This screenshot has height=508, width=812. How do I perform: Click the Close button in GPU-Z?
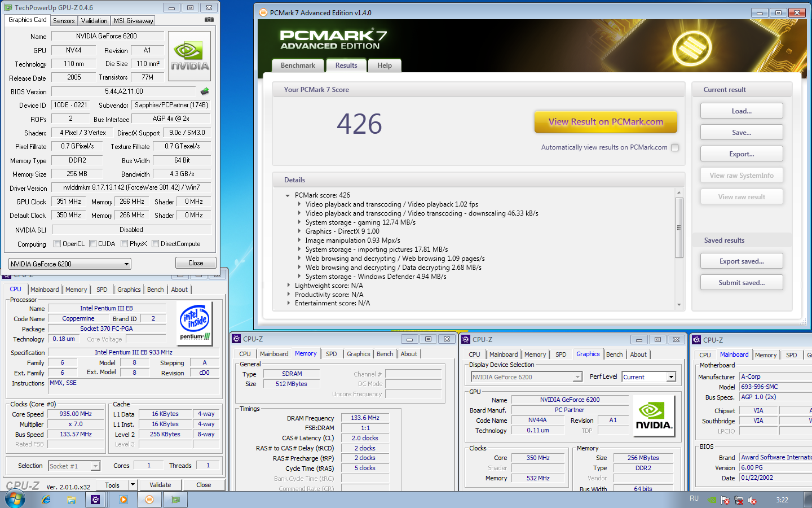196,262
